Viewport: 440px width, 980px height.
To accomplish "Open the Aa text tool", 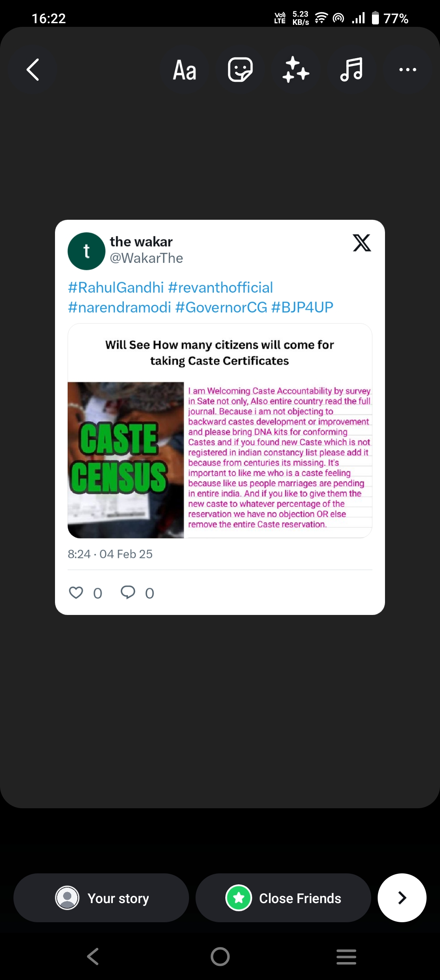I will click(x=185, y=70).
